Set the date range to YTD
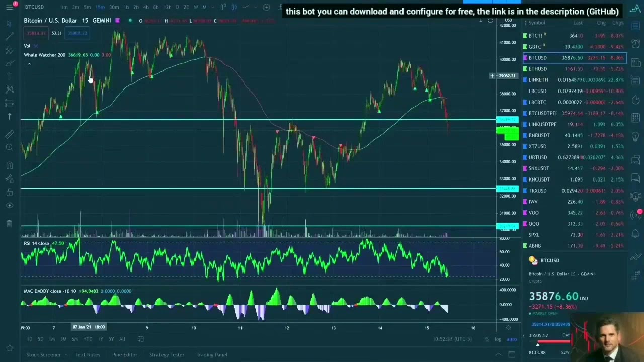The width and height of the screenshot is (644, 362). (x=88, y=339)
